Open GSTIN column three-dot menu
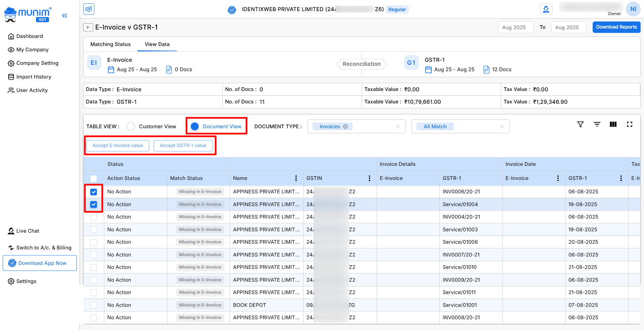Screen dimensions: 644x330 [x=370, y=178]
